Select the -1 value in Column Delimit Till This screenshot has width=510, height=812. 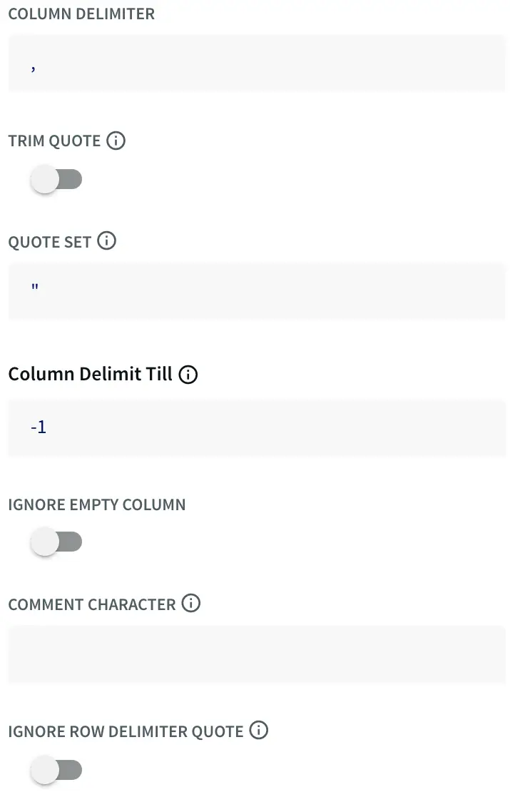(x=39, y=428)
